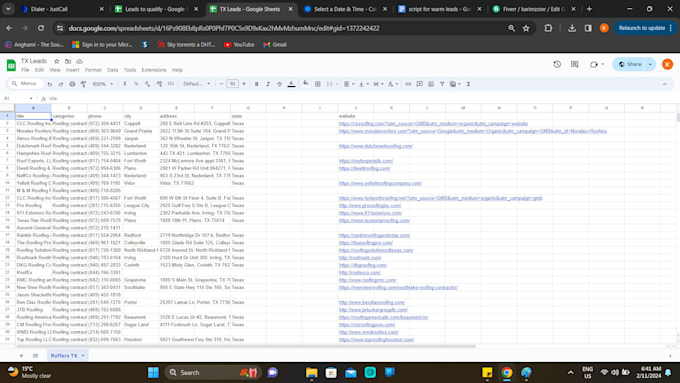Open cell borders options
Screen dimensions: 680x383
point(317,84)
